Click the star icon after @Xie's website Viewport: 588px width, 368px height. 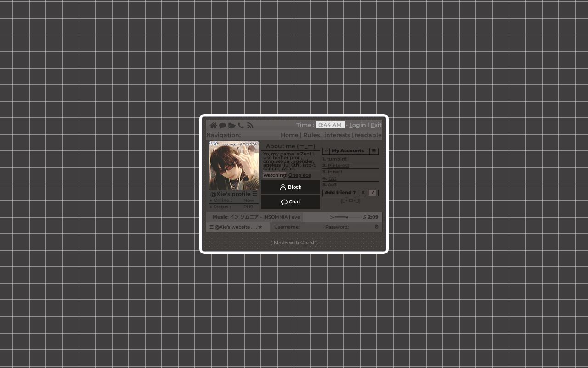tap(260, 227)
